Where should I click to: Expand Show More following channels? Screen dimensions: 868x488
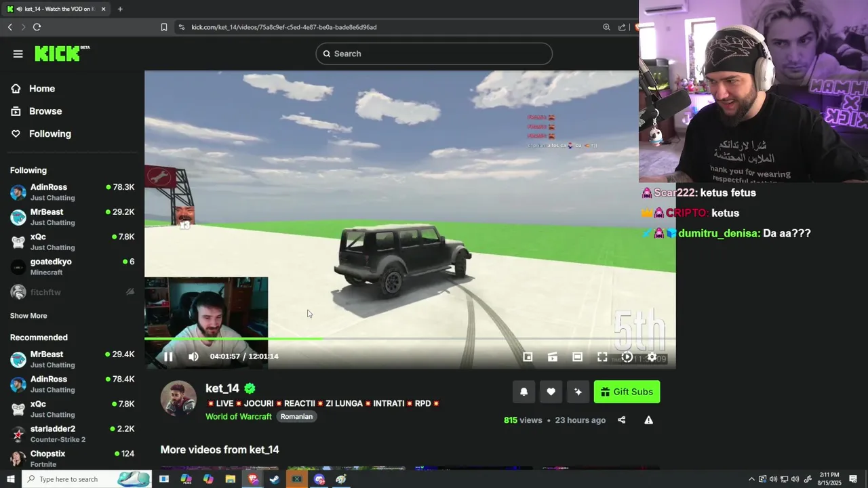coord(28,316)
